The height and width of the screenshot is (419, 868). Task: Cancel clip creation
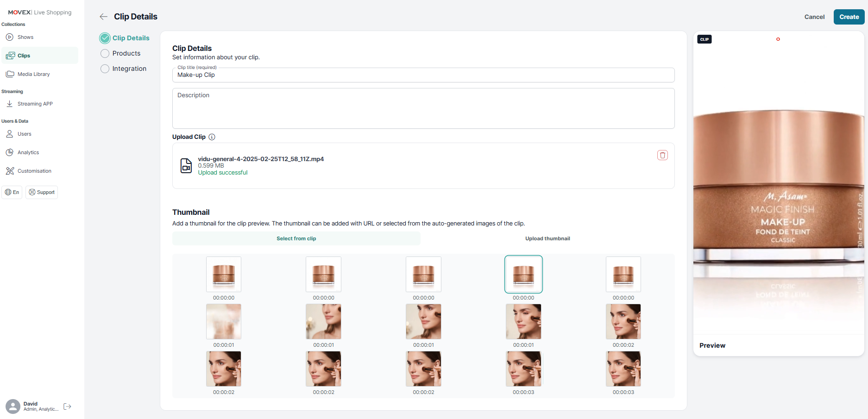(x=814, y=17)
